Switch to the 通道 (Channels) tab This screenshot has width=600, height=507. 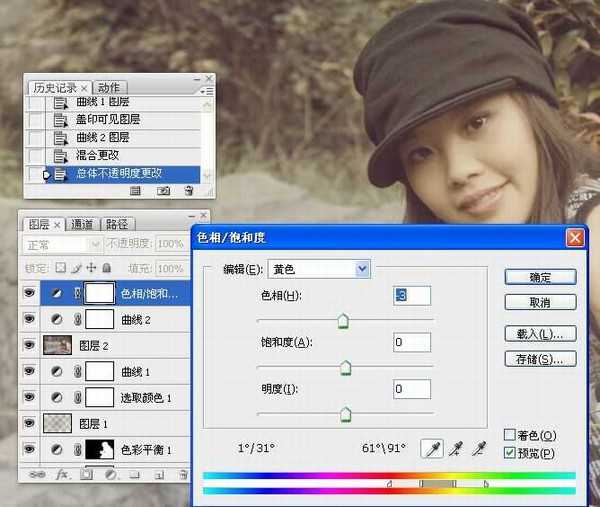(x=82, y=224)
